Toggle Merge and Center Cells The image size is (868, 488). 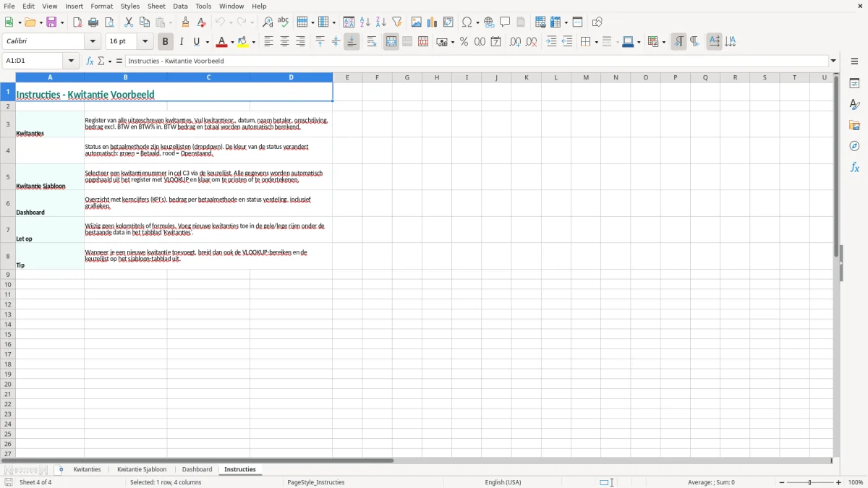click(x=391, y=42)
